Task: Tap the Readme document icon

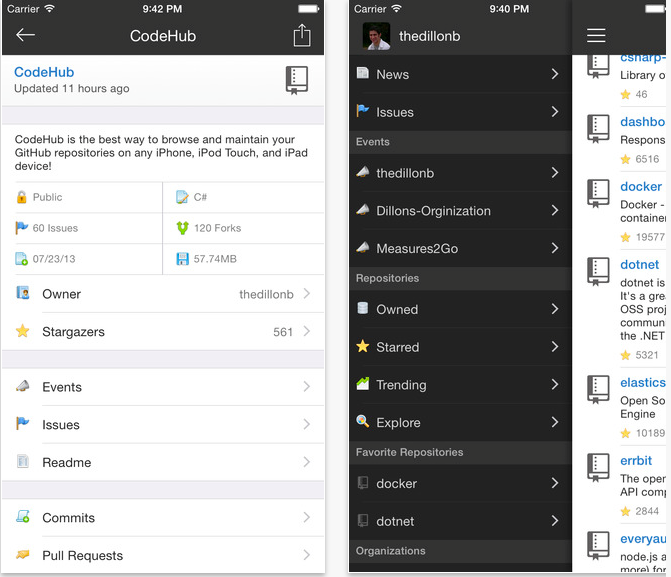Action: point(23,461)
